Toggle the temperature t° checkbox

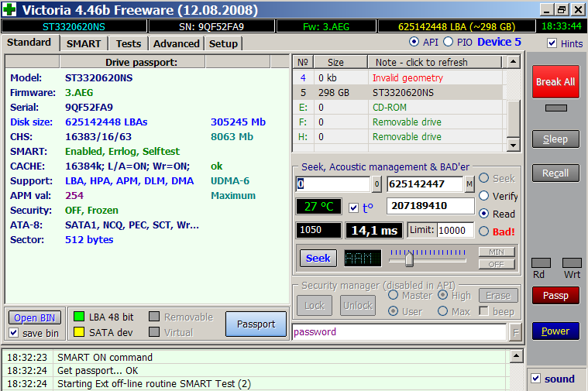[x=353, y=208]
